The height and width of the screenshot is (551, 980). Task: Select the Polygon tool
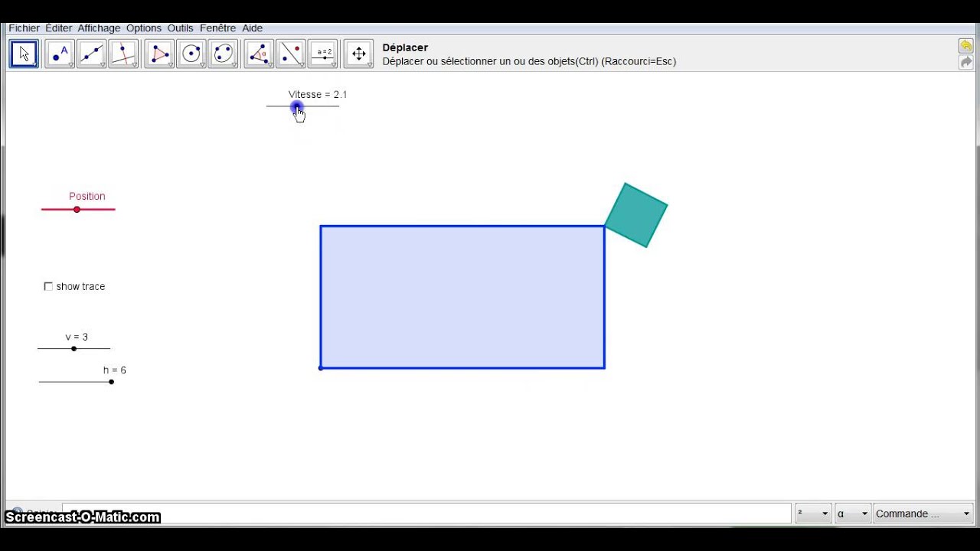click(159, 54)
